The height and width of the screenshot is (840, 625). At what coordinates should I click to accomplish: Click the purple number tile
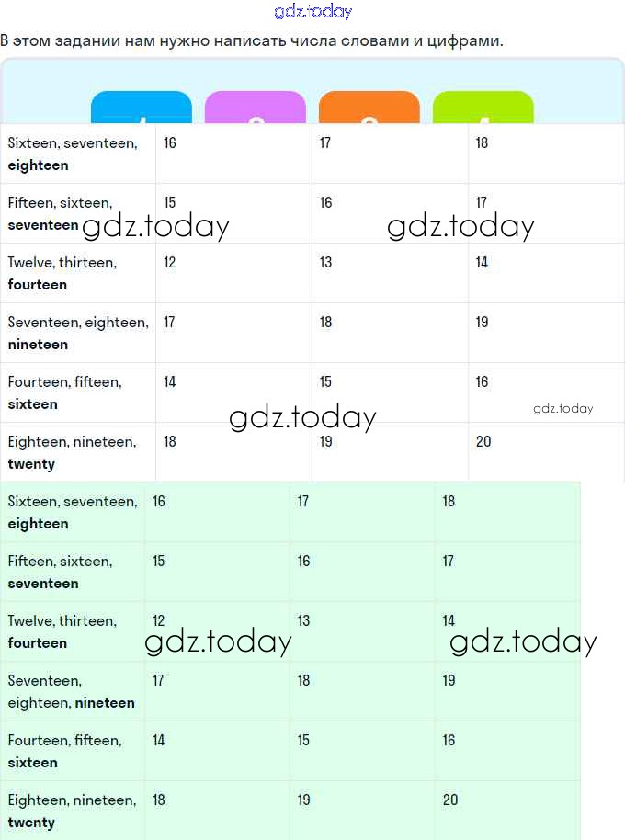tap(256, 108)
